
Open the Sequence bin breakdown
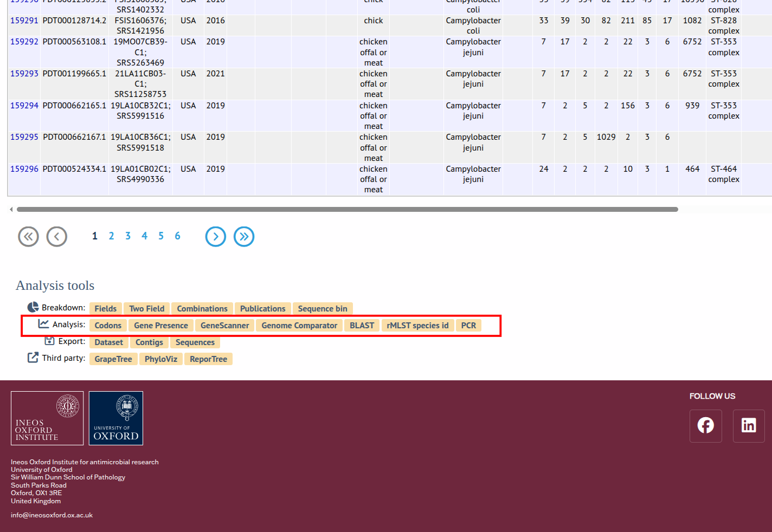tap(323, 309)
